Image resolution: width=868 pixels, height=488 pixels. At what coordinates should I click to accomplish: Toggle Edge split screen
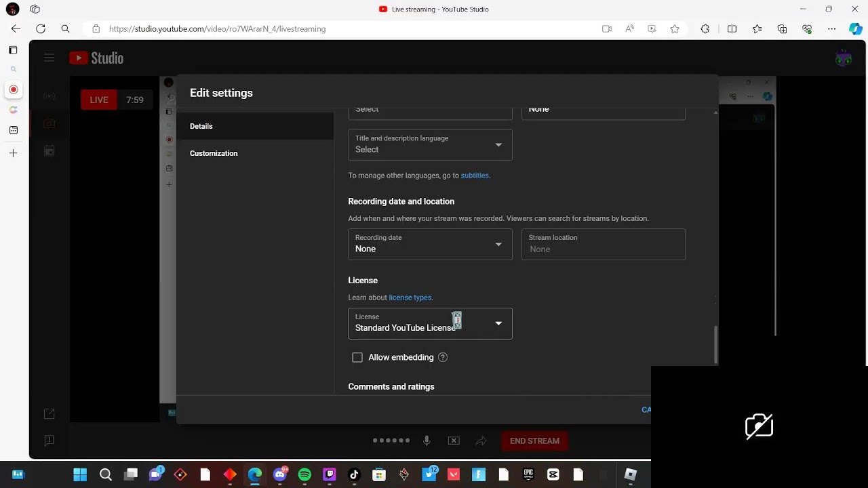tap(732, 28)
